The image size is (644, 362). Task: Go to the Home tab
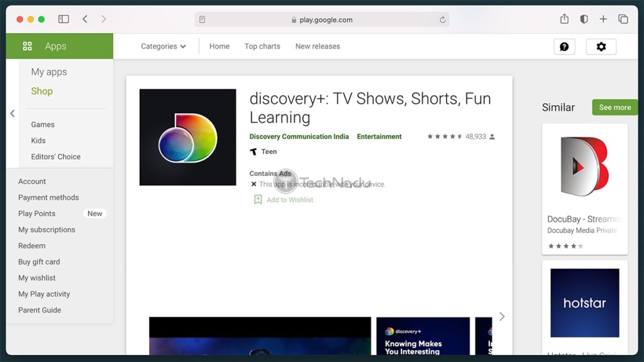tap(219, 47)
